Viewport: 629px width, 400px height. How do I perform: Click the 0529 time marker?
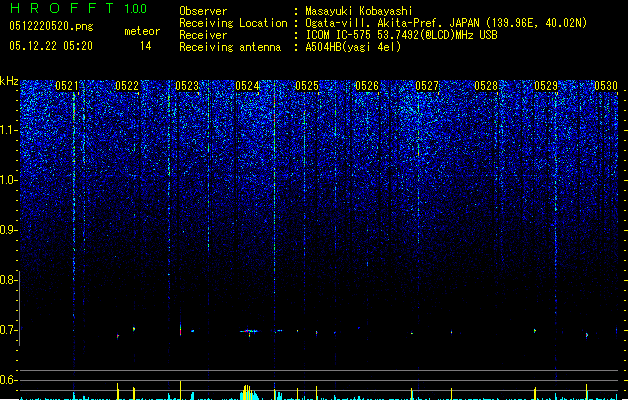(x=546, y=86)
